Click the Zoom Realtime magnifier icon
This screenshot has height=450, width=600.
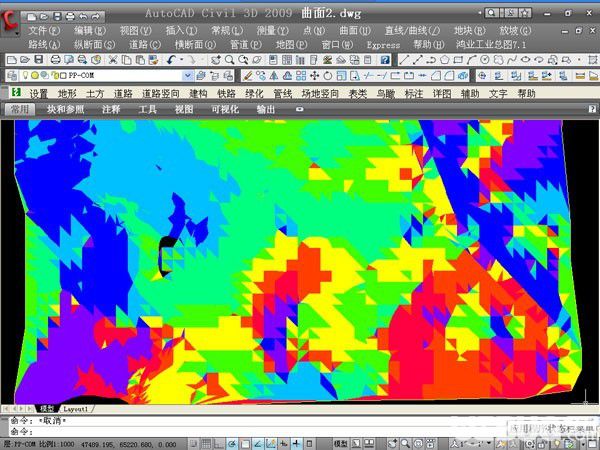click(x=230, y=60)
